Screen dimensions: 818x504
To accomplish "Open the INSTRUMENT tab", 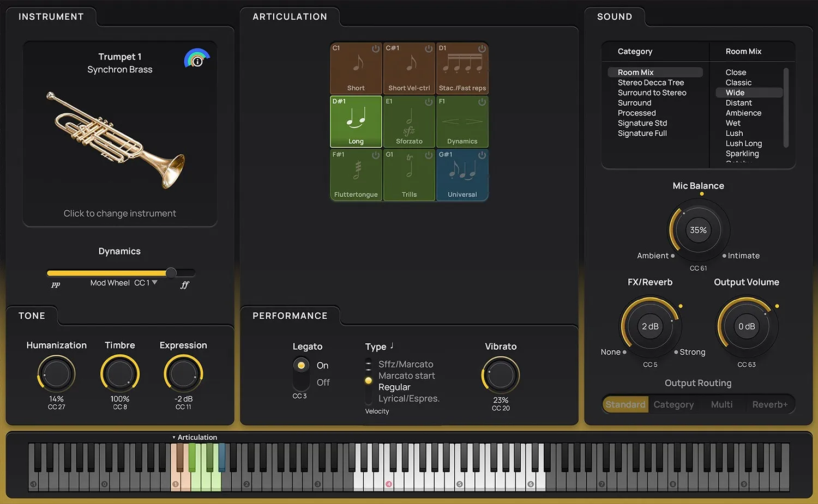I will tap(51, 17).
